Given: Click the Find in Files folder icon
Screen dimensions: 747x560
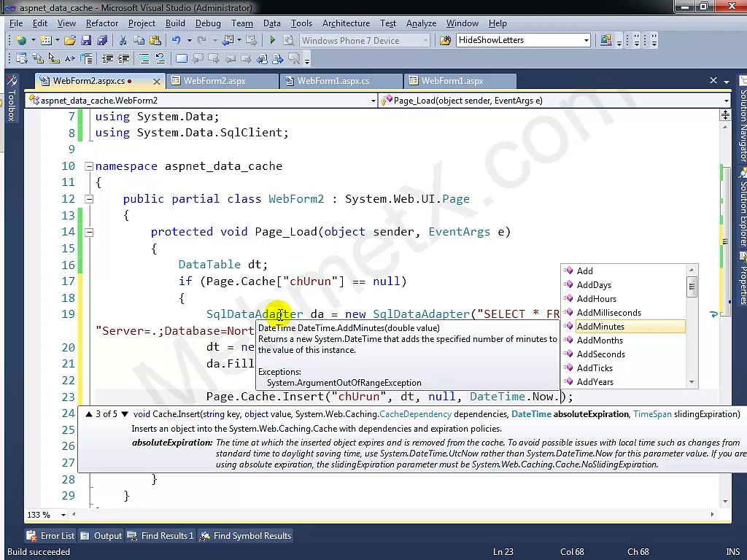Looking at the screenshot, I should click(446, 41).
